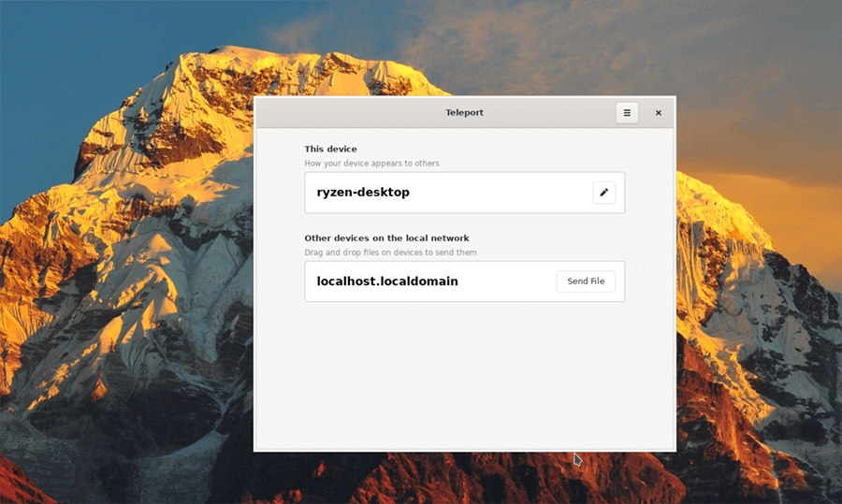This screenshot has width=842, height=504.
Task: Click the localhost.localdomain device name
Action: tap(387, 281)
